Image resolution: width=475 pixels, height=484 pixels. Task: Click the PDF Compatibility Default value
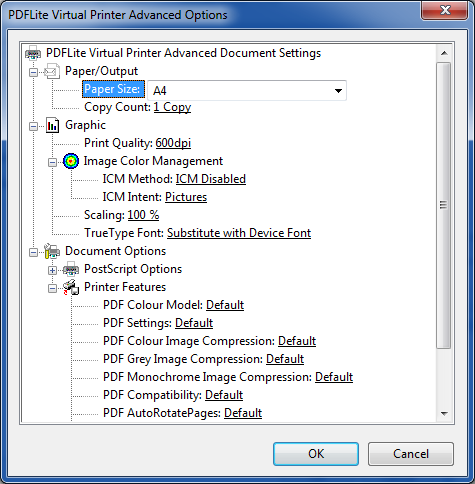(x=224, y=395)
